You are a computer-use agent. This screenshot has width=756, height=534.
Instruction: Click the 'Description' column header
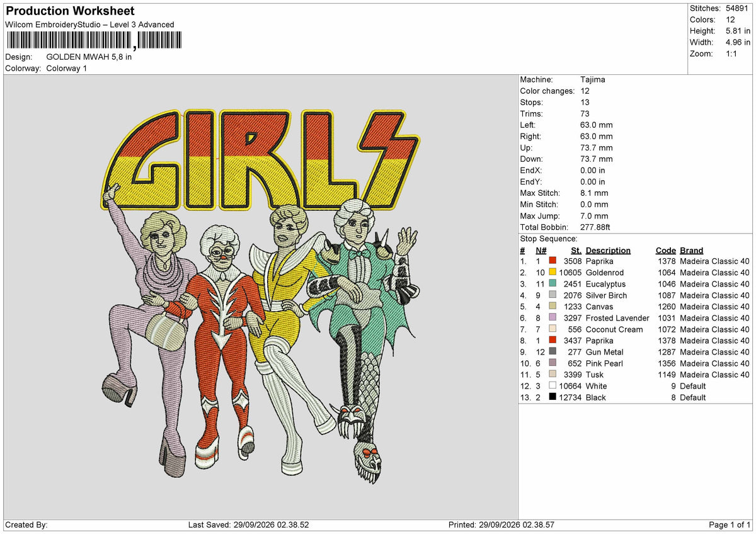tap(608, 250)
